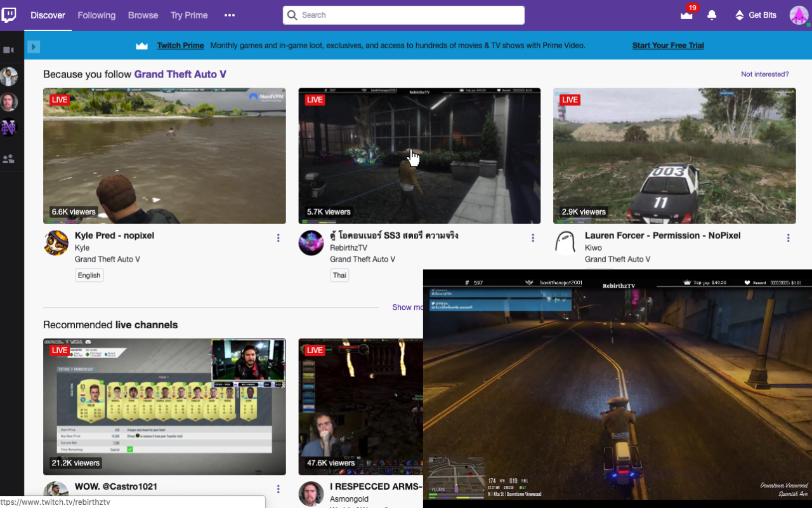The image size is (812, 508).
Task: Open the Kyle Pred - nopixel stream title
Action: click(114, 236)
